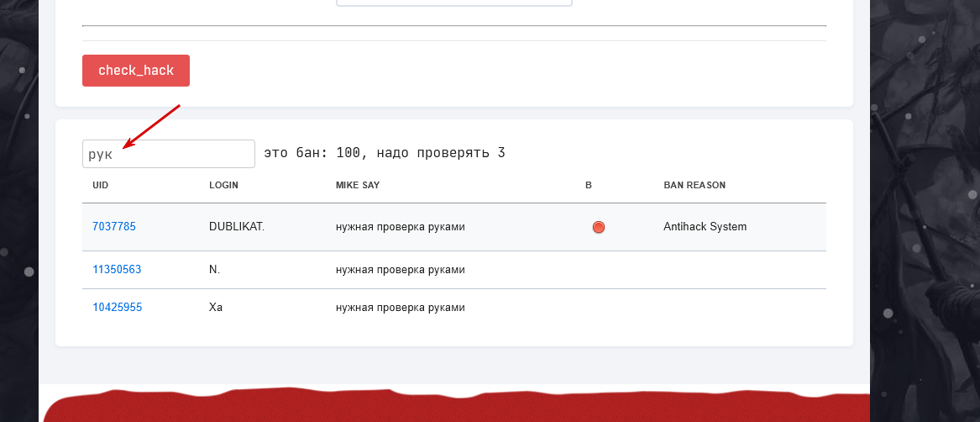The width and height of the screenshot is (980, 422).
Task: Focus the filter input containing "рук"
Action: 169,153
